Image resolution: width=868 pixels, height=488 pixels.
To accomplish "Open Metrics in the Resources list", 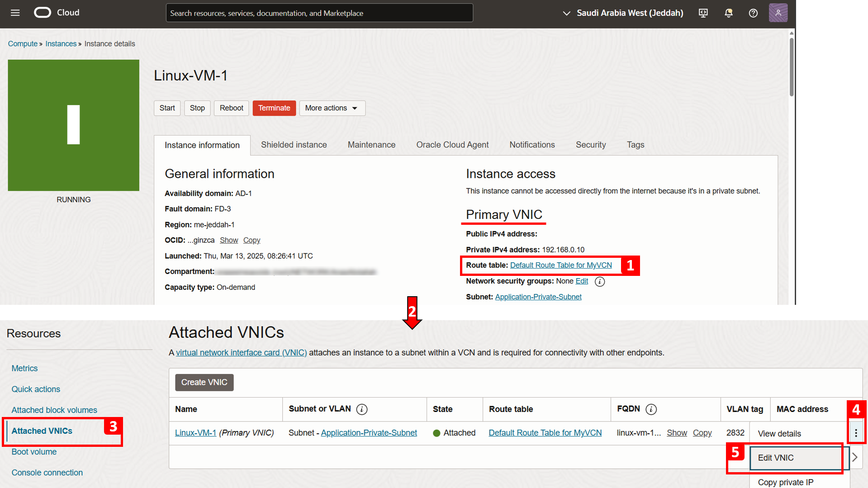I will tap(24, 369).
